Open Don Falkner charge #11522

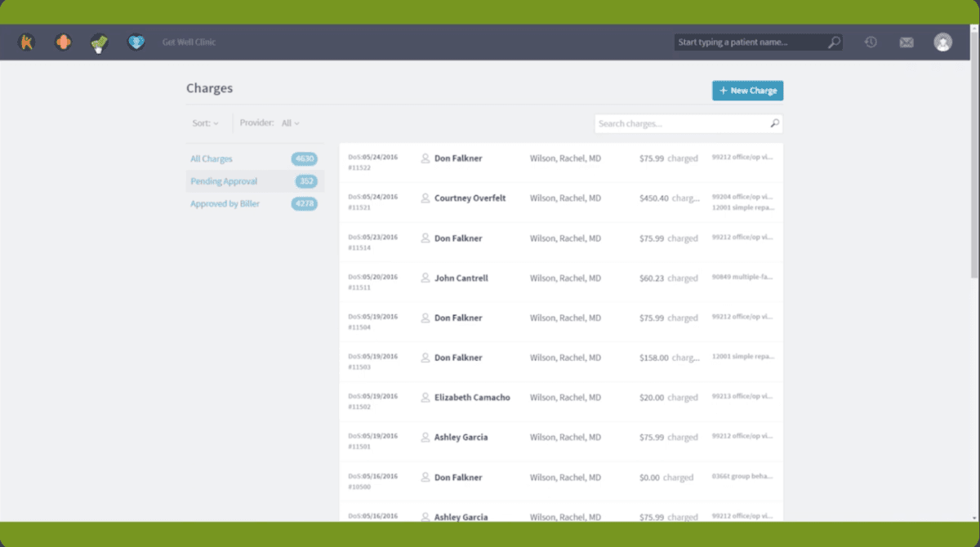pyautogui.click(x=458, y=158)
